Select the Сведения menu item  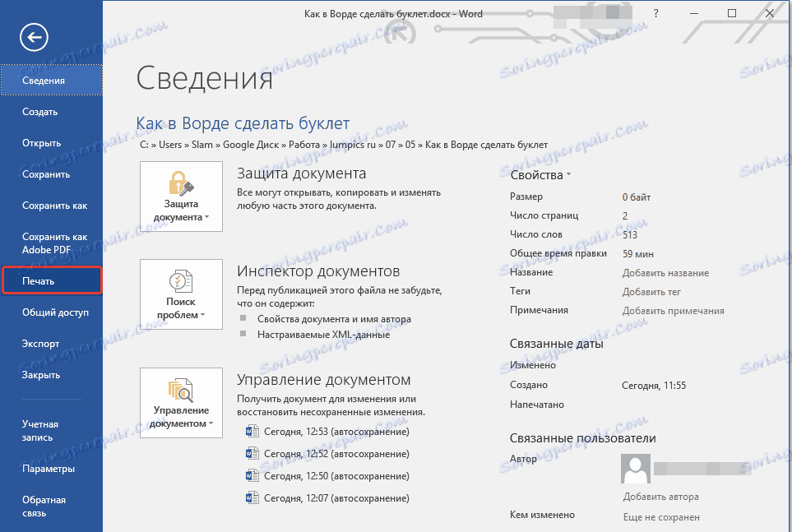coord(52,81)
